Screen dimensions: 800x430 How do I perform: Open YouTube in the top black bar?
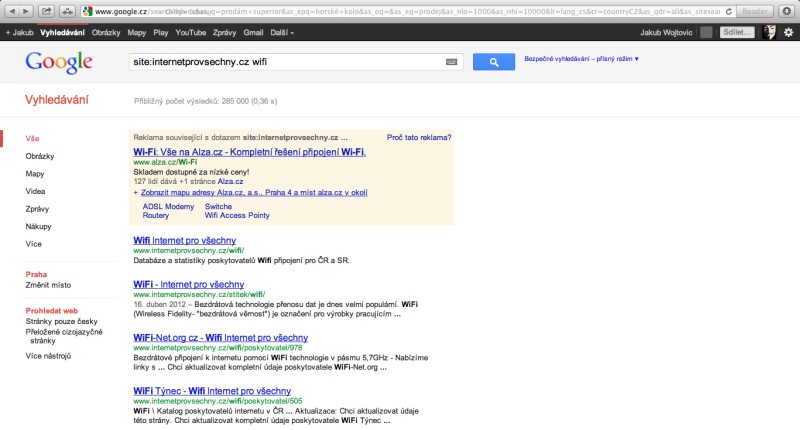point(191,32)
